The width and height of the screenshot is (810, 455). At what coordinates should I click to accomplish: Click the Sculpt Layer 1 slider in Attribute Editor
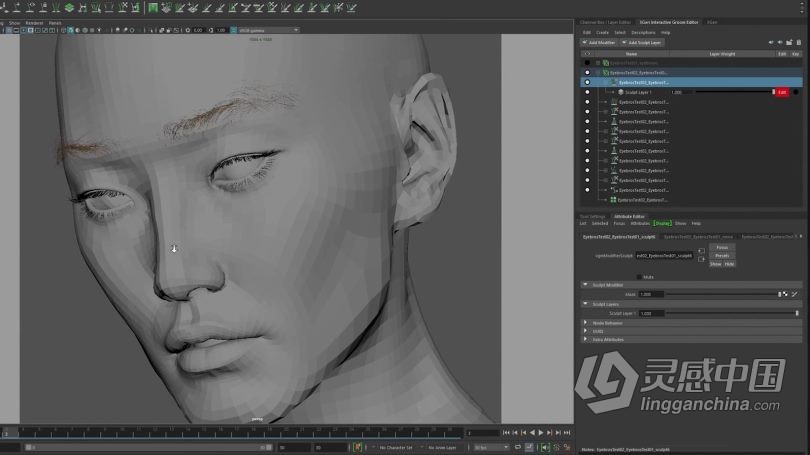point(732,313)
